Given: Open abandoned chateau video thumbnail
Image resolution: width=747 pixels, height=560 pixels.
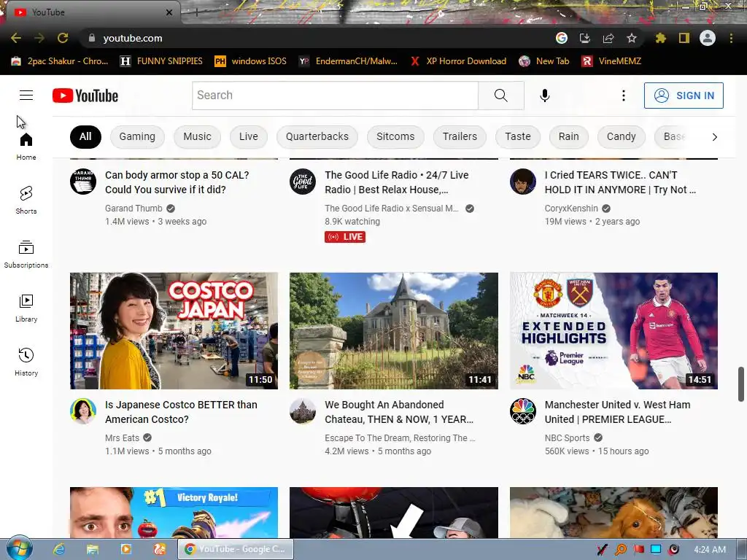Looking at the screenshot, I should click(393, 330).
